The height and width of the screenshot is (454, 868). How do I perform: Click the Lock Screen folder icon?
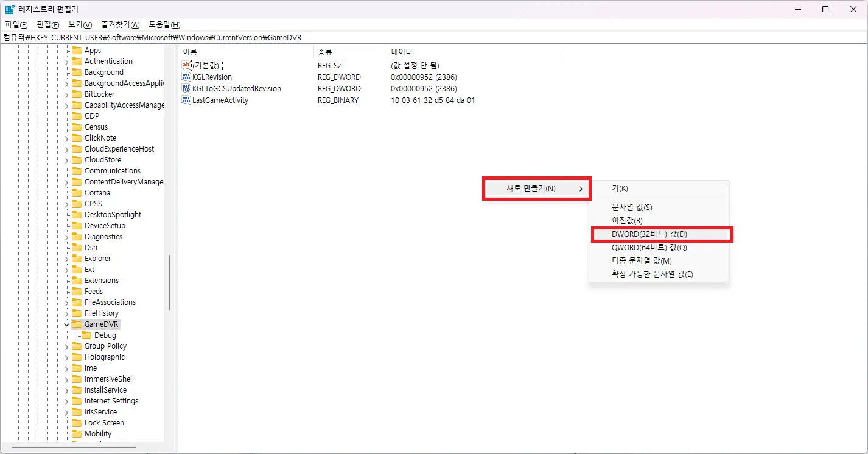point(77,423)
